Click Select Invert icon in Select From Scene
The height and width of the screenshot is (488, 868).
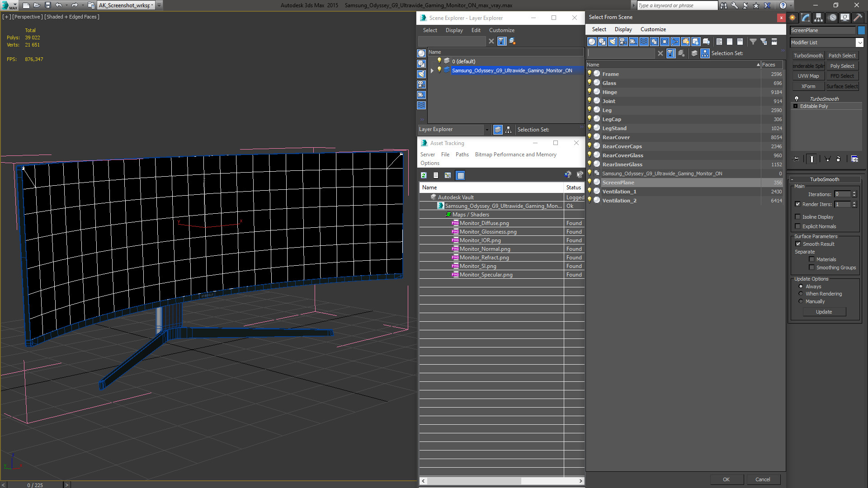740,42
